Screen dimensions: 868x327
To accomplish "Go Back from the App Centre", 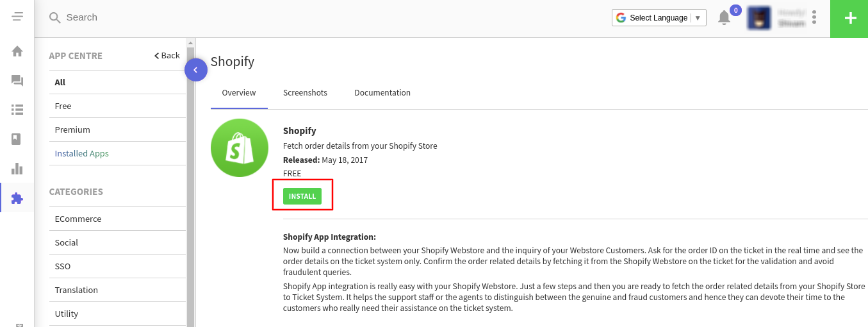I will (167, 56).
